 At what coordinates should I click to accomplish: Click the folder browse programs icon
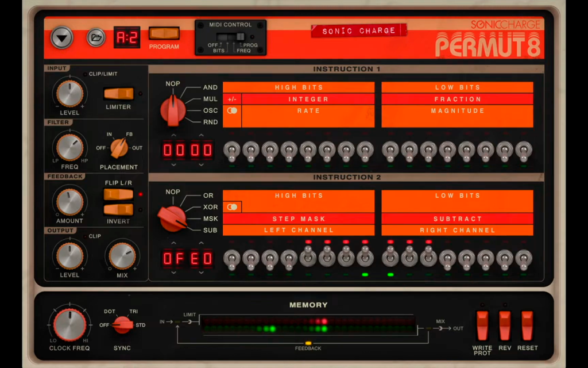click(x=96, y=37)
